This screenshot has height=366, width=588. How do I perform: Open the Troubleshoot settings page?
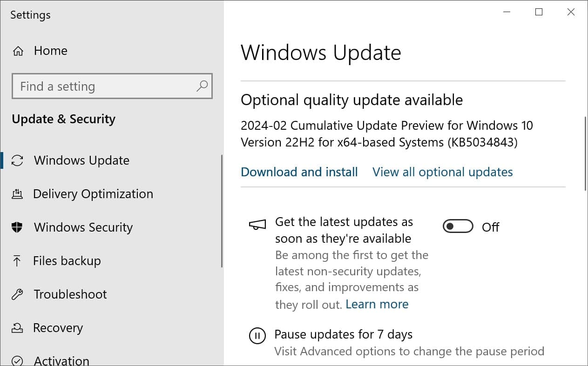point(70,294)
